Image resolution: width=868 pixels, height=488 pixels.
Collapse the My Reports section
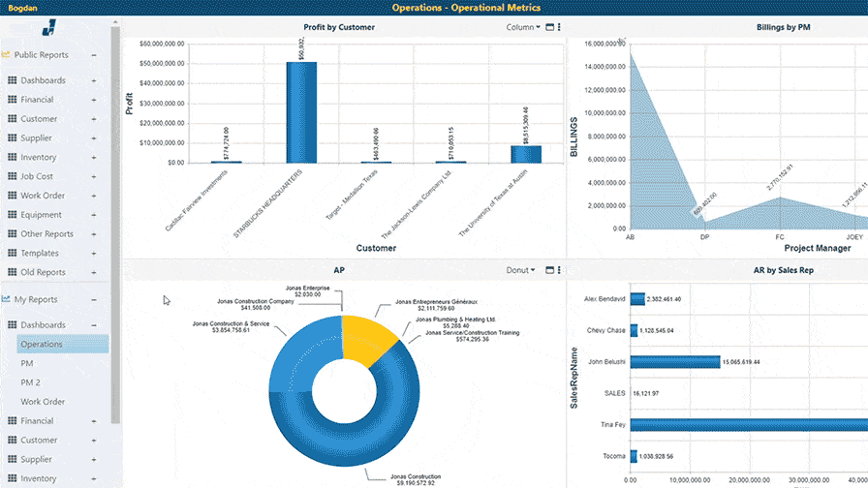(x=94, y=300)
